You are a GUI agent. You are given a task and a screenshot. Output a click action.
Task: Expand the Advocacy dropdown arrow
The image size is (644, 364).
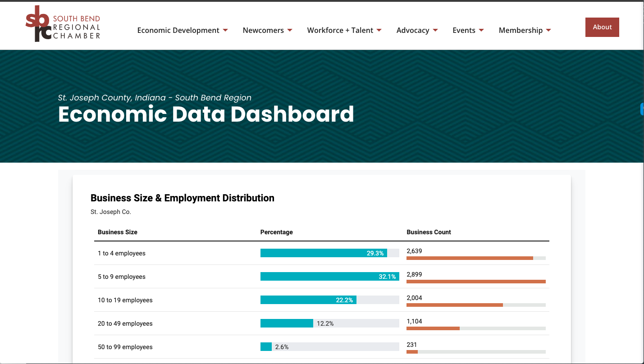click(435, 30)
